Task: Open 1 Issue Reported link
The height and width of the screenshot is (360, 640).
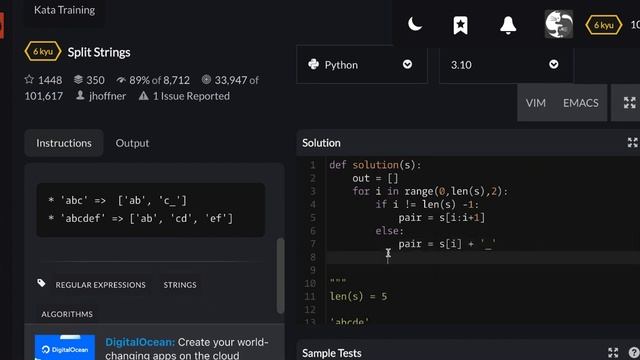Action: pyautogui.click(x=184, y=96)
